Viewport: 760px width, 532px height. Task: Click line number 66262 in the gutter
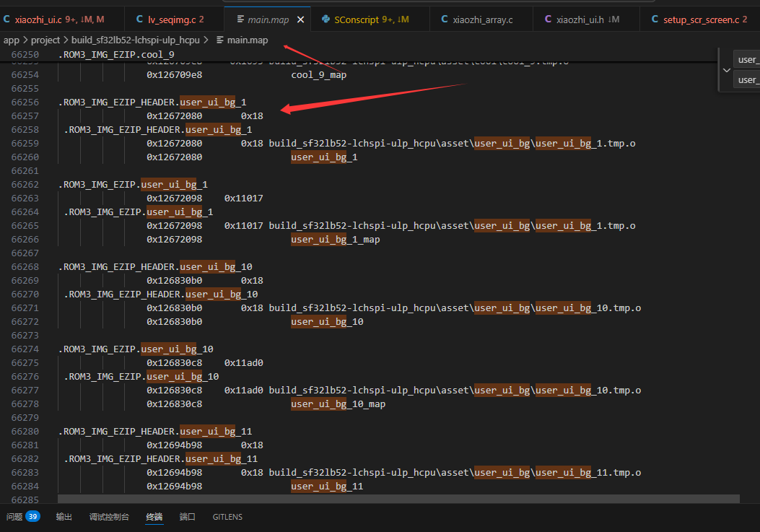tap(25, 185)
